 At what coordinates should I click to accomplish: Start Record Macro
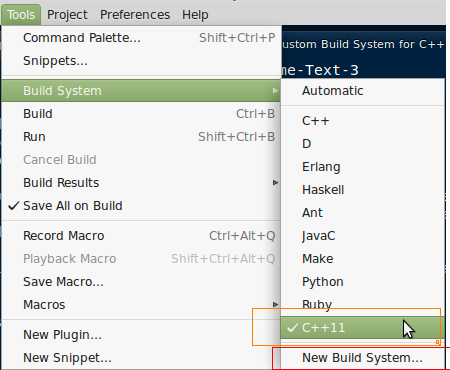[141, 236]
